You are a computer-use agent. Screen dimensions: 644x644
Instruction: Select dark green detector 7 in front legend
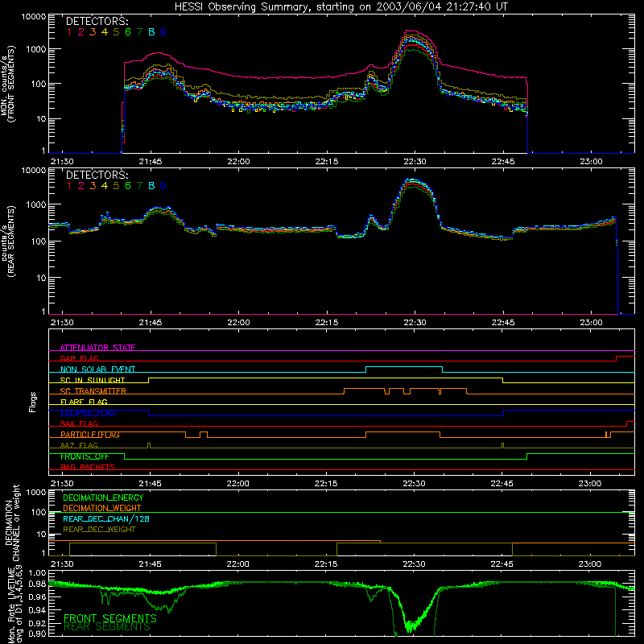(139, 32)
